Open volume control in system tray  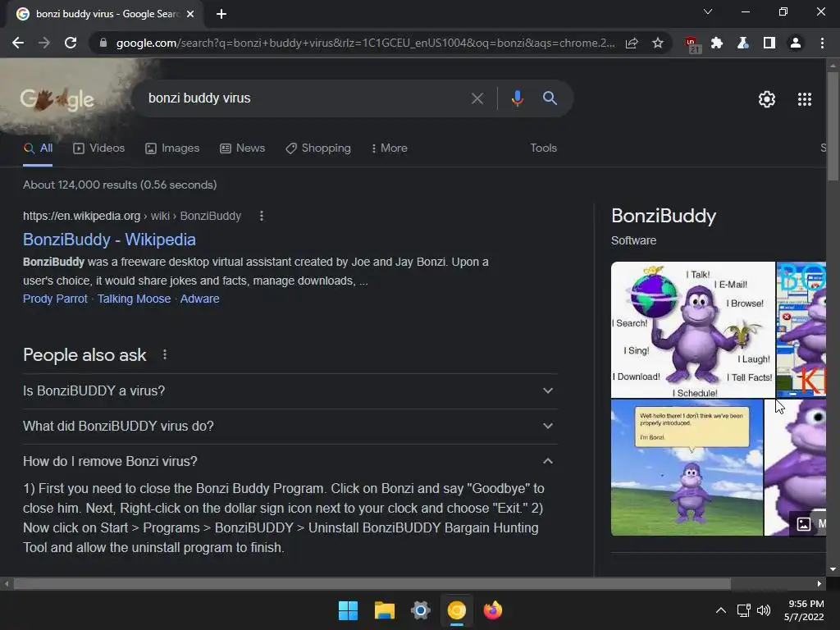click(764, 610)
